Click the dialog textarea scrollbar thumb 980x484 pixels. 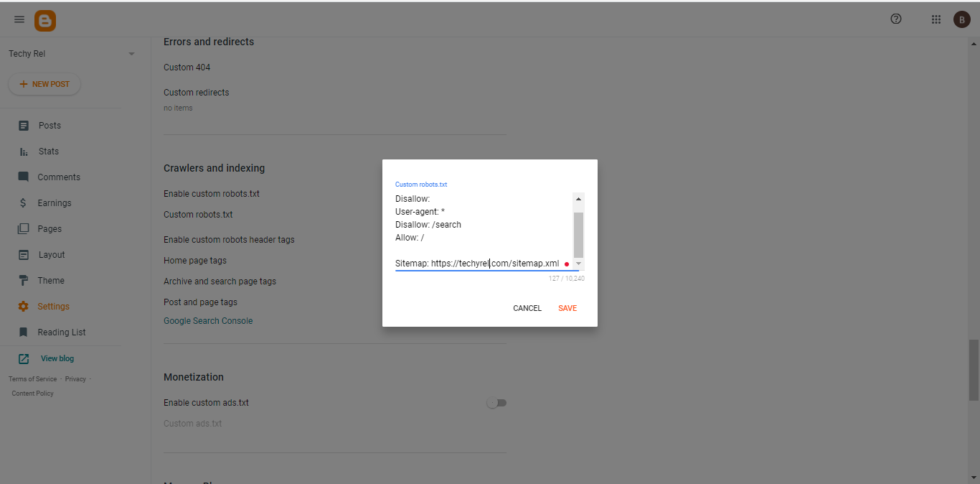(x=578, y=234)
